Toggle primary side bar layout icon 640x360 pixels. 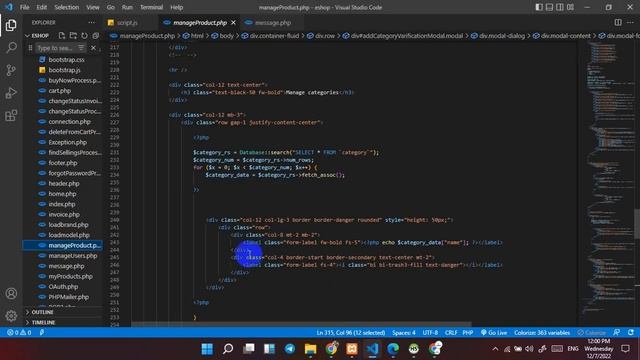[x=539, y=7]
